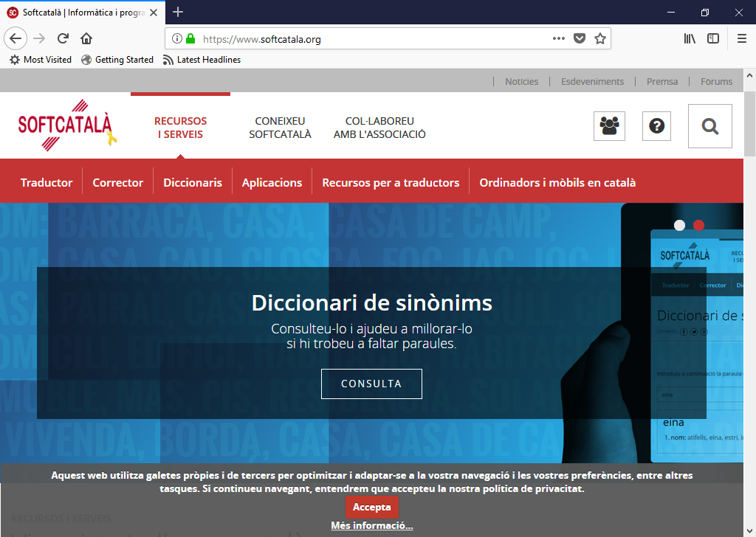Select Coneixeu Softcatalà menu
This screenshot has width=756, height=537.
tap(280, 128)
